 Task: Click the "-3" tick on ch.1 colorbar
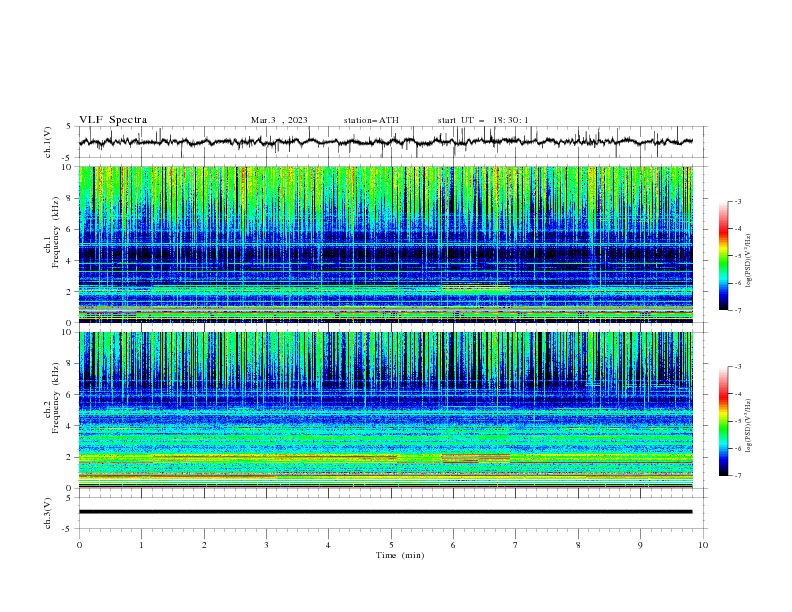[737, 201]
